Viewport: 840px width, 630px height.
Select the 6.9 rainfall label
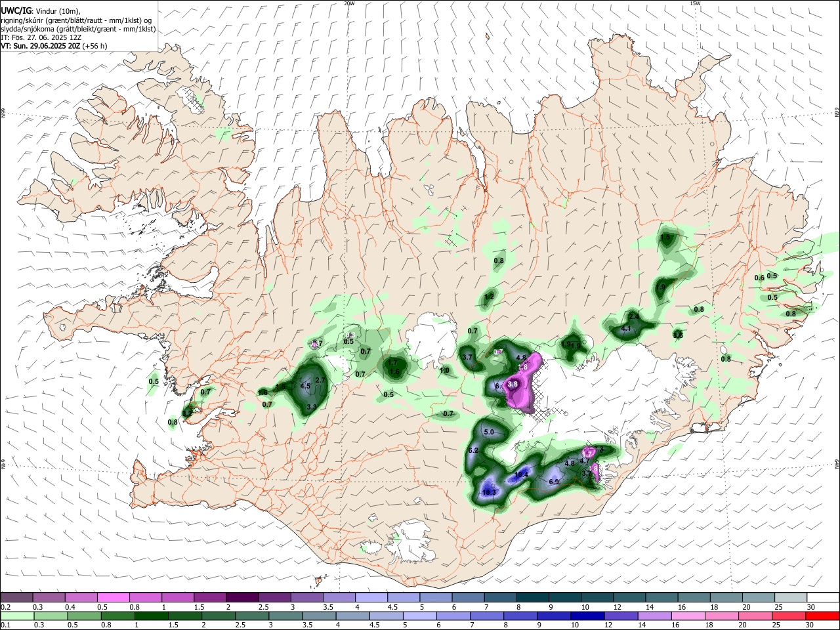pyautogui.click(x=553, y=482)
